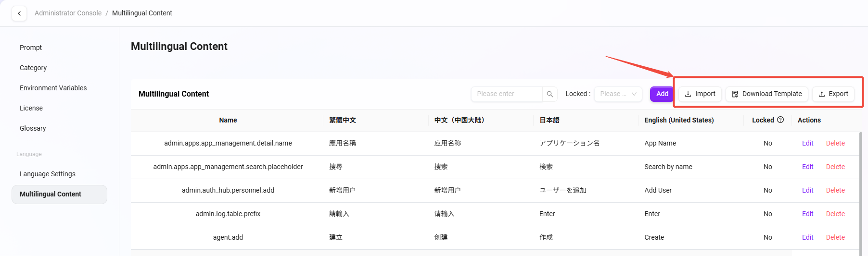The height and width of the screenshot is (256, 868).
Task: Open Environment Variables section
Action: point(53,88)
